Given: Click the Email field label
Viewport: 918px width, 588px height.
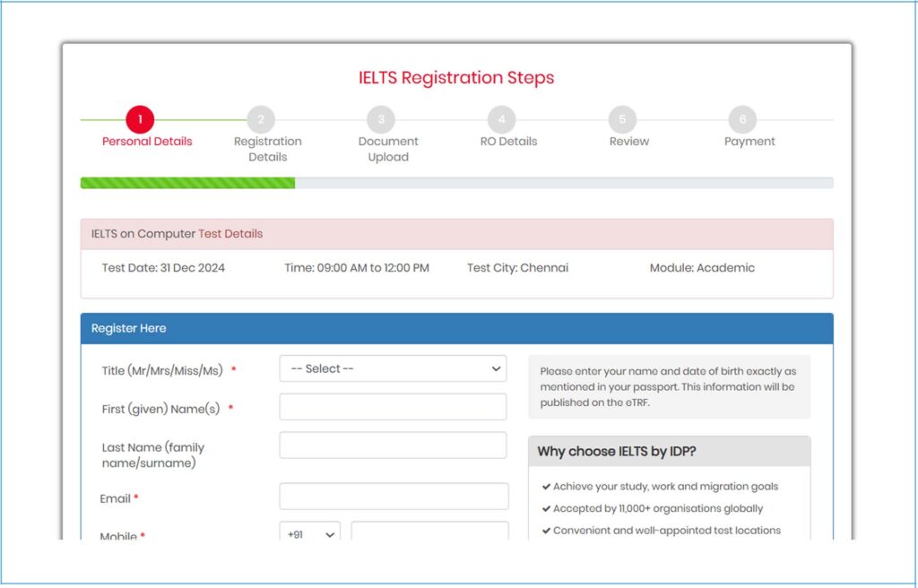Looking at the screenshot, I should point(115,498).
